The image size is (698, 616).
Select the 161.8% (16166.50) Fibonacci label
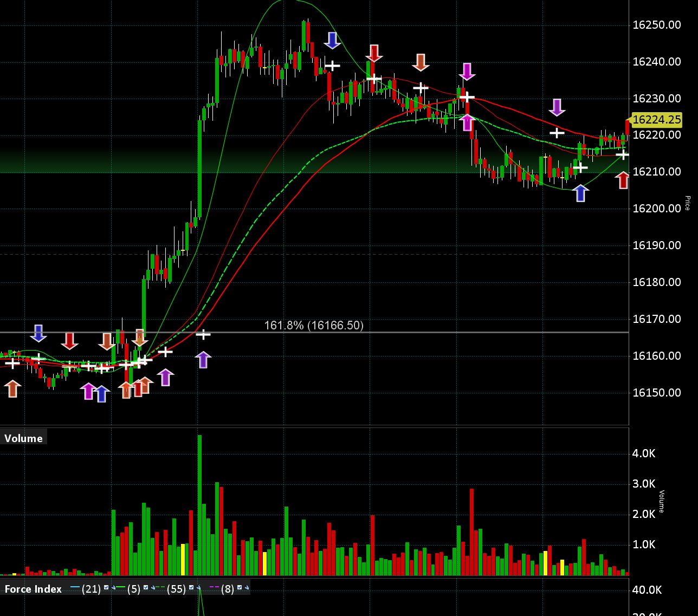click(x=314, y=325)
